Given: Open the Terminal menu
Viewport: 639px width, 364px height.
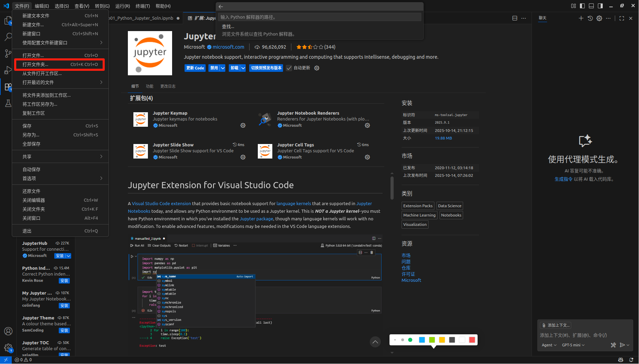Looking at the screenshot, I should pyautogui.click(x=142, y=6).
